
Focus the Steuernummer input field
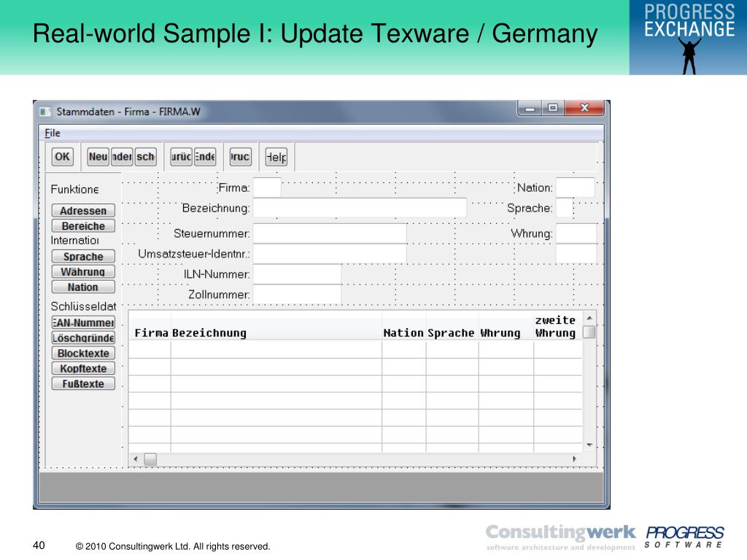pyautogui.click(x=330, y=233)
